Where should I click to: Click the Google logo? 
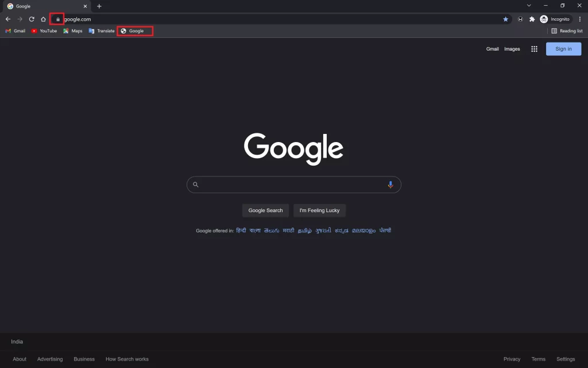coord(293,149)
